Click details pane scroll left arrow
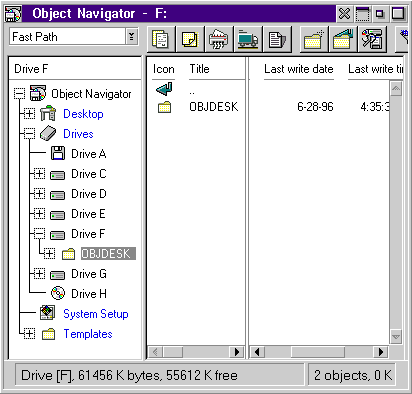The height and width of the screenshot is (394, 412). (x=257, y=352)
